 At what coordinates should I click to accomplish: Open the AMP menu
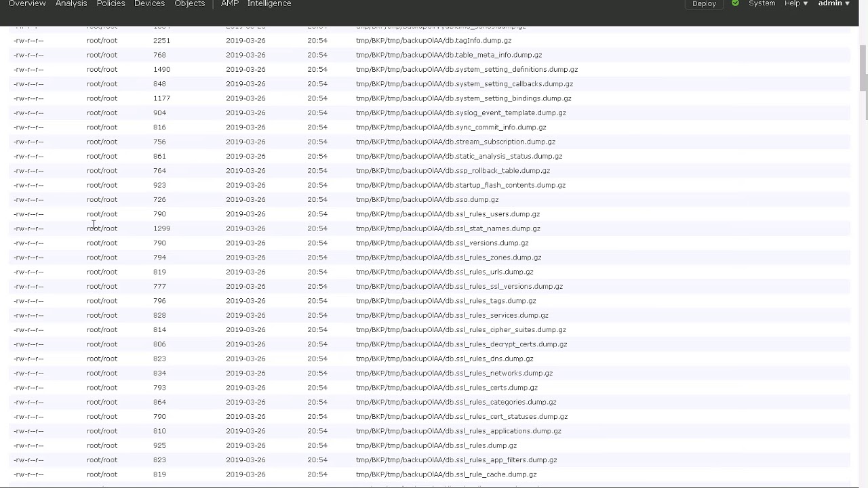click(230, 3)
